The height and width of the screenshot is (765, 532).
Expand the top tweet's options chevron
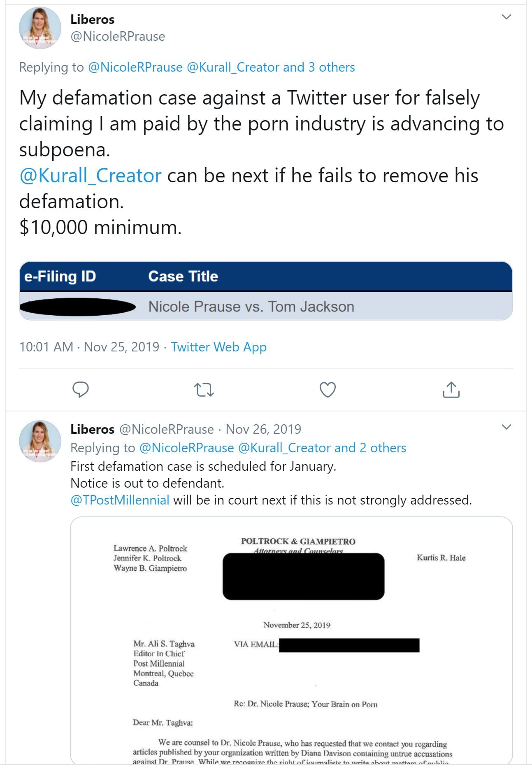[x=506, y=17]
